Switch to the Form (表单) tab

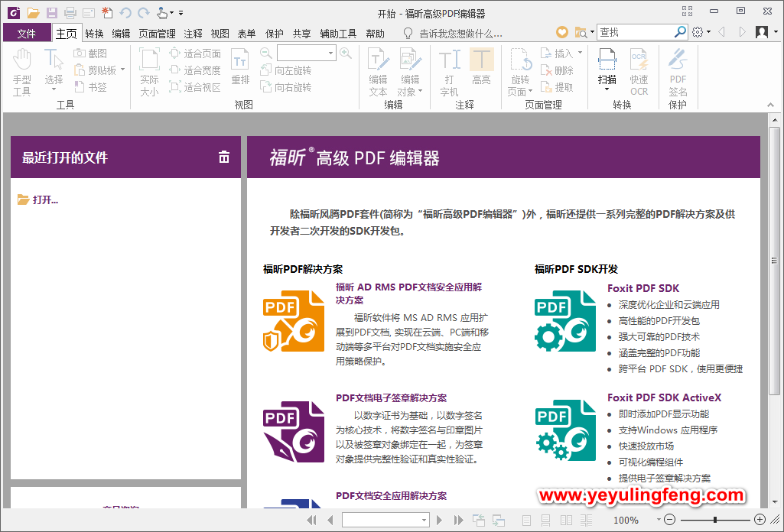246,34
